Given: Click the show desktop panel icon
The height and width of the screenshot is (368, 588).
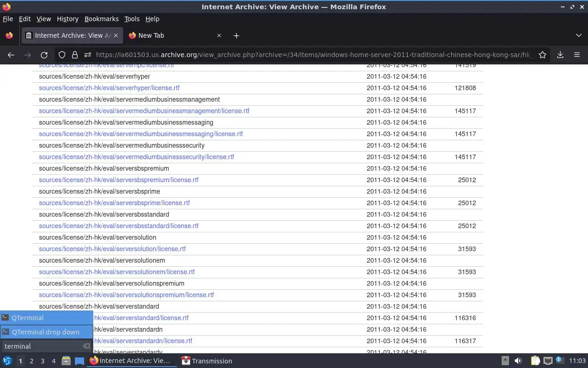Looking at the screenshot, I should tap(79, 361).
